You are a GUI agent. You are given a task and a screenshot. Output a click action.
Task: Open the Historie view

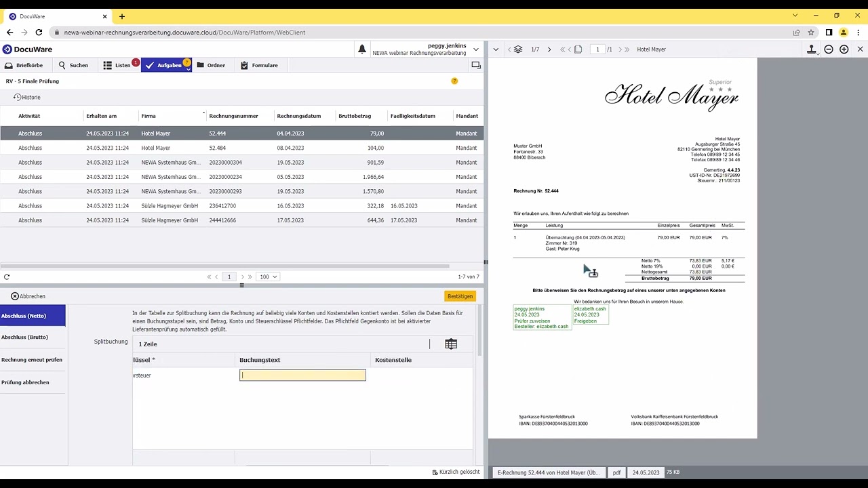[x=27, y=98]
